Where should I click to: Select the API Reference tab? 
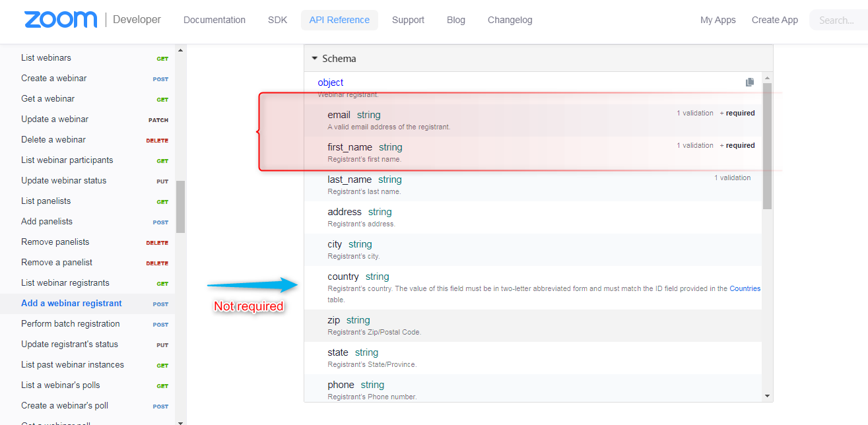[x=339, y=20]
